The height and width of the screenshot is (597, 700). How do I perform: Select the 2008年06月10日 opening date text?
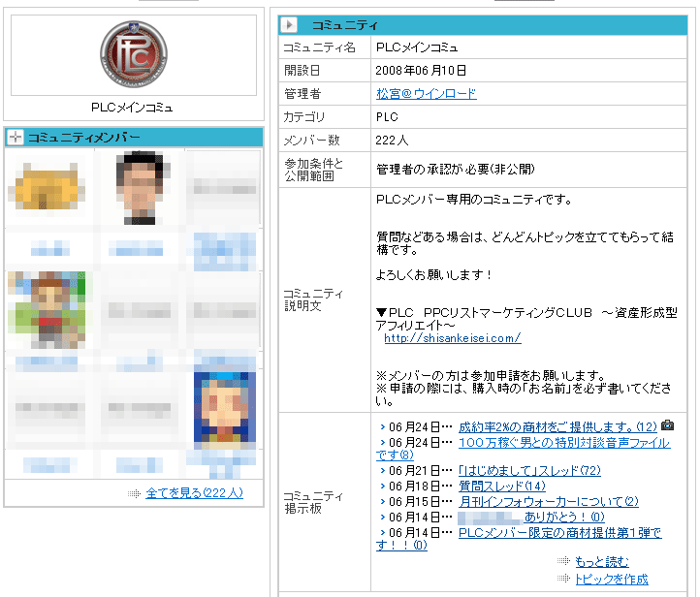click(x=421, y=71)
